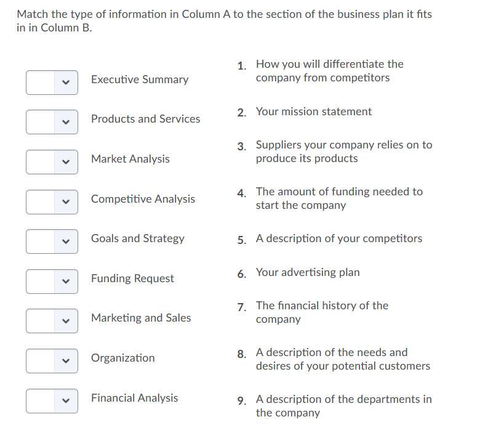Select the "Your mission statement" option text
Viewport: 504px width, 438px height.
(313, 112)
